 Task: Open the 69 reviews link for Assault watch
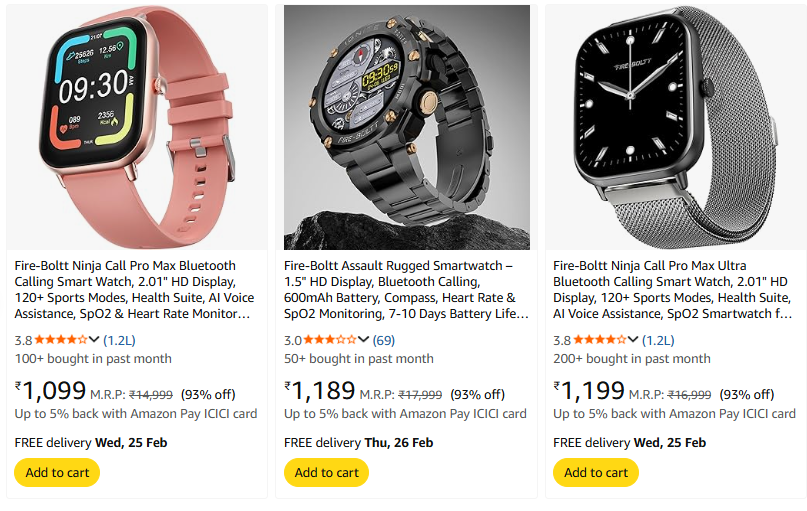[384, 340]
